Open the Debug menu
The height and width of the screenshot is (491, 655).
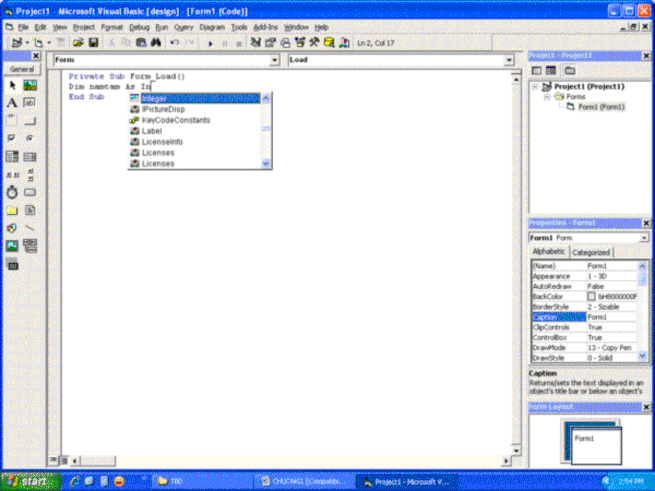click(139, 27)
